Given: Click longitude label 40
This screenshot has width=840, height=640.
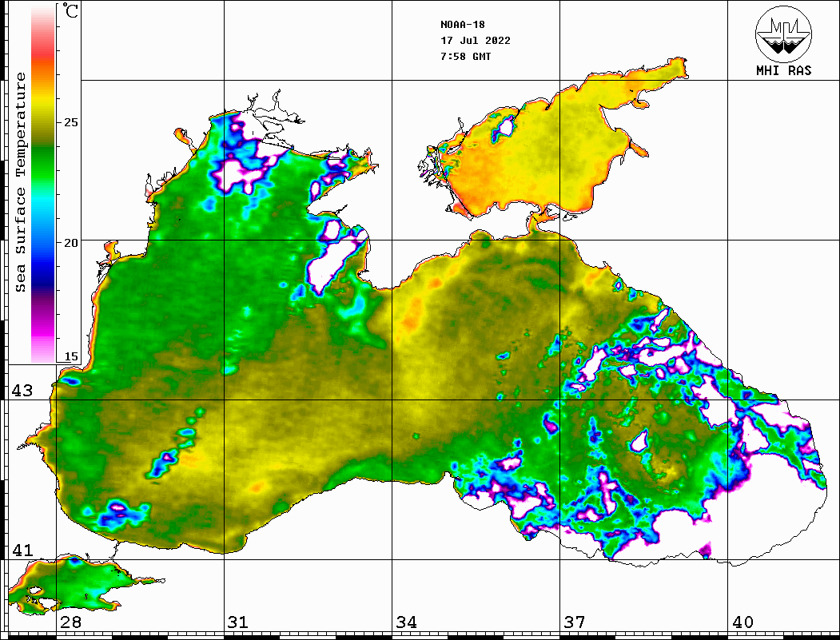Looking at the screenshot, I should 742,622.
